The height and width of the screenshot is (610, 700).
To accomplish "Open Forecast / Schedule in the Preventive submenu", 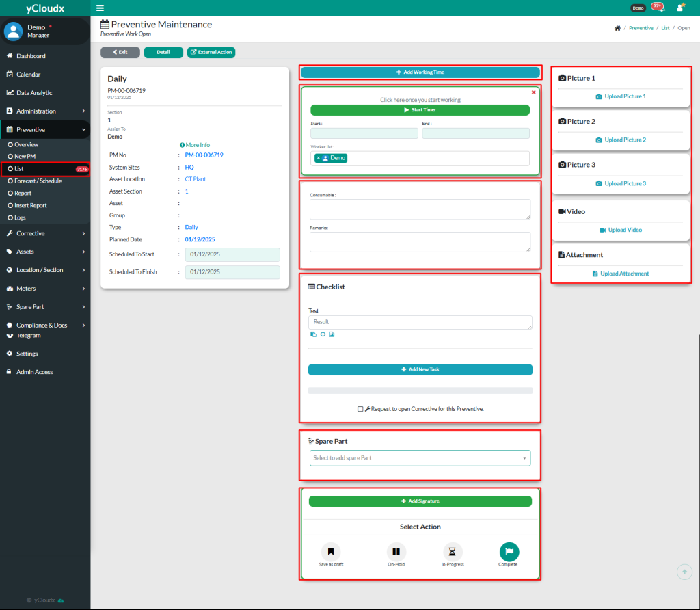I will (x=38, y=181).
